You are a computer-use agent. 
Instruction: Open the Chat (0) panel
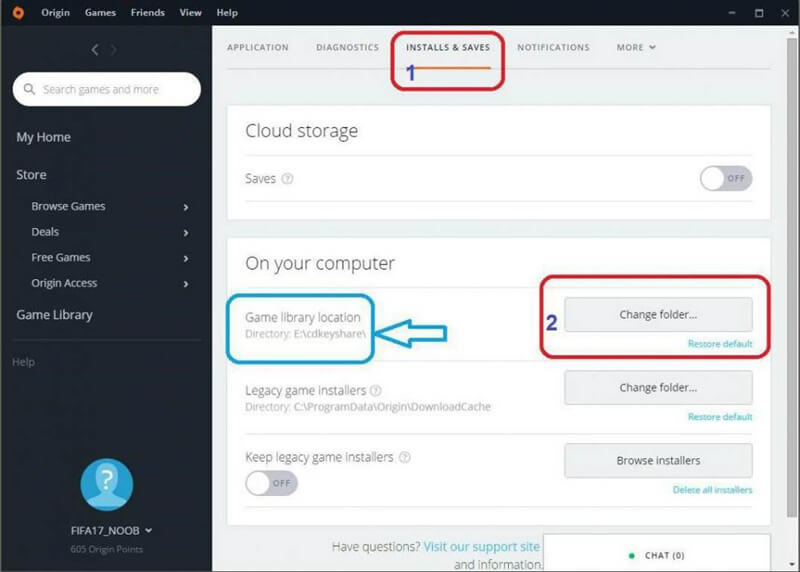tap(657, 553)
